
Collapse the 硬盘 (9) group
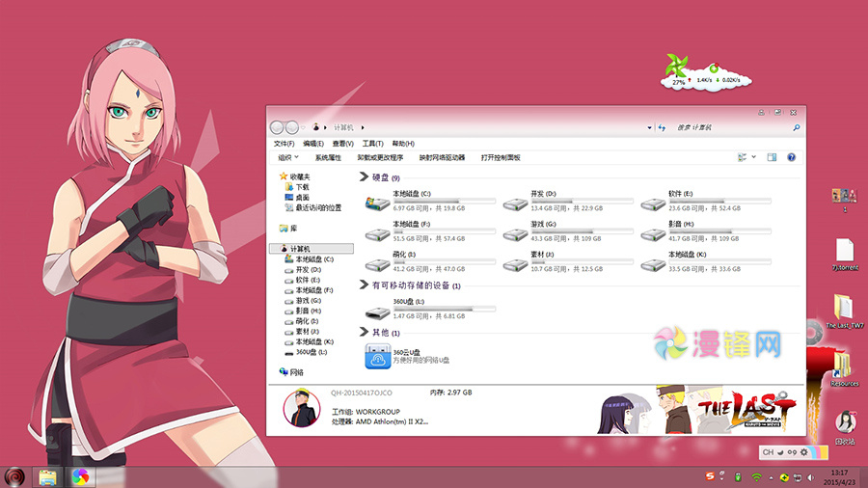click(364, 177)
